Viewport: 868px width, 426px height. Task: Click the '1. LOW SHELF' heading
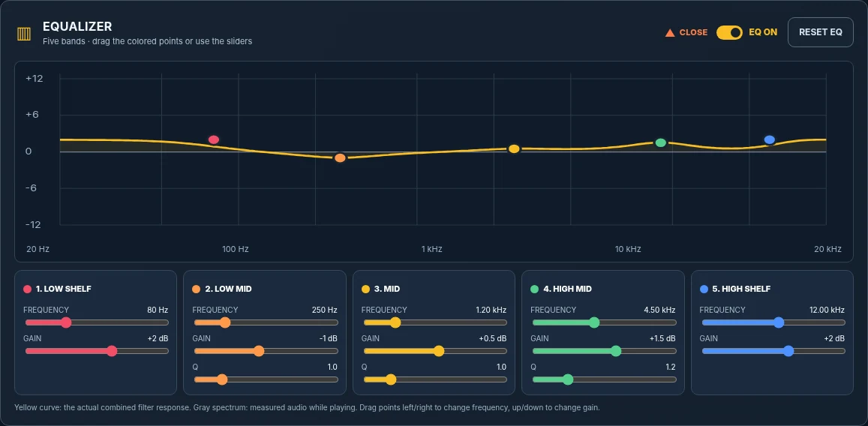(64, 289)
